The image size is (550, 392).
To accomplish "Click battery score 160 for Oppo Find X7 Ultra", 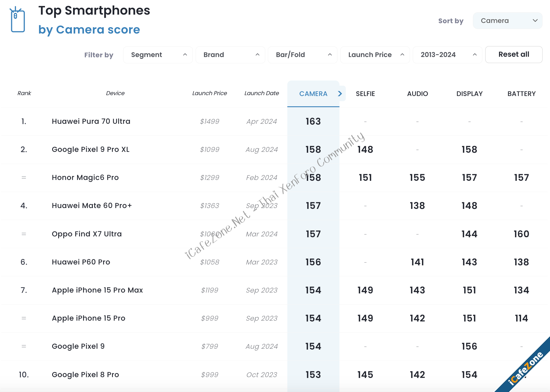I will tap(521, 234).
